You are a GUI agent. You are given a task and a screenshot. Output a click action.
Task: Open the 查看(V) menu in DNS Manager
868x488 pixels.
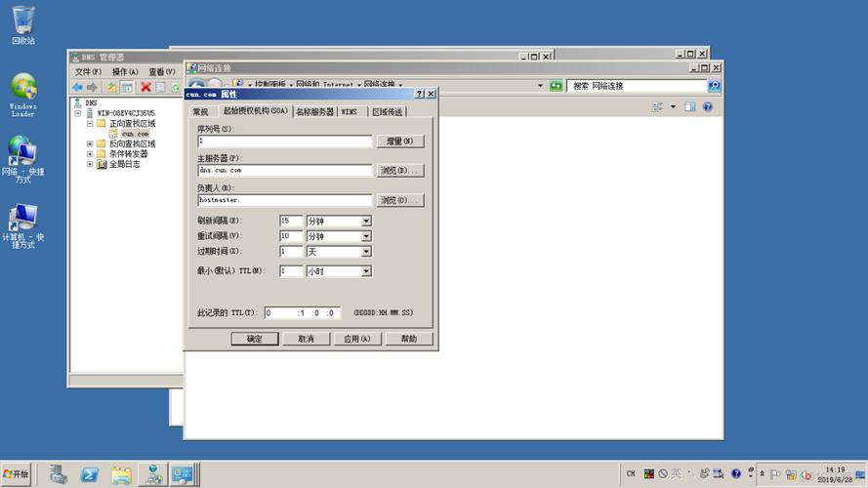click(x=162, y=72)
